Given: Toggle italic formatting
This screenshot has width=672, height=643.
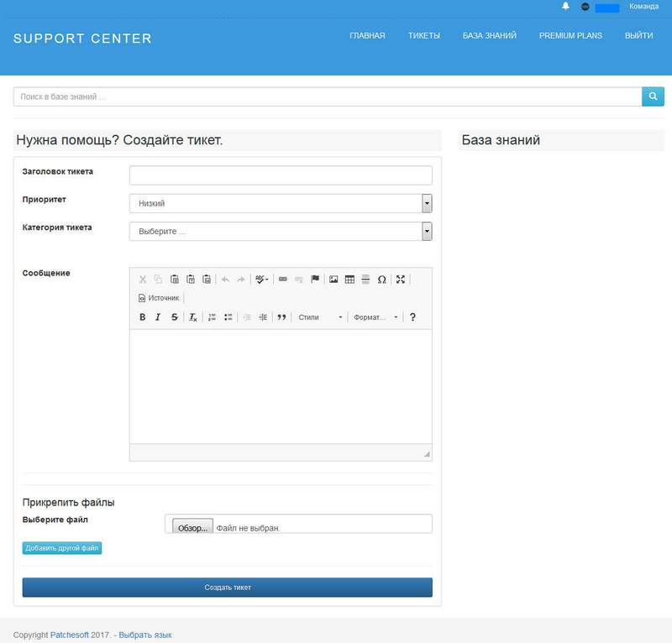Looking at the screenshot, I should [x=158, y=317].
